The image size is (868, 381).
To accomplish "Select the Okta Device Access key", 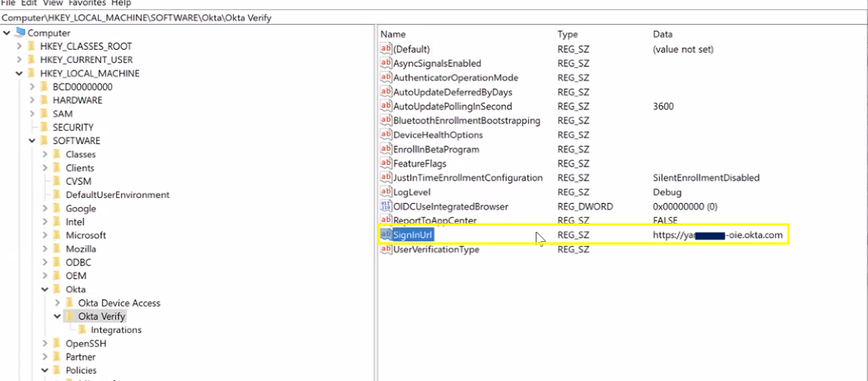I will pyautogui.click(x=119, y=303).
